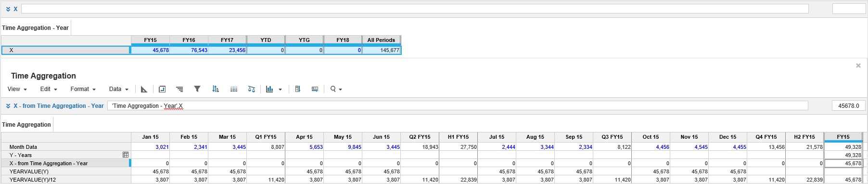Click the dotted grid icon in toolbar
The height and width of the screenshot is (184, 868).
click(x=234, y=89)
